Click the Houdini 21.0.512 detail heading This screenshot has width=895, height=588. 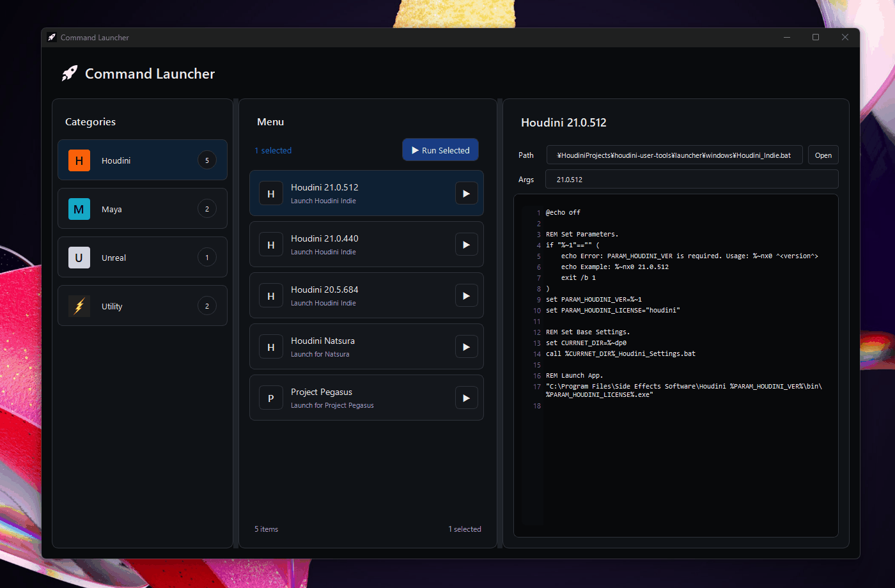564,123
